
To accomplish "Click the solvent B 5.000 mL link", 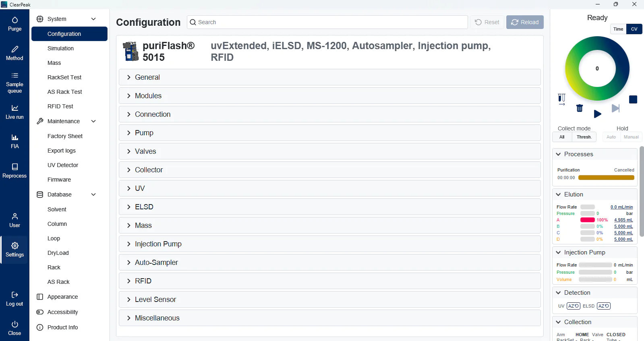I will point(623,226).
